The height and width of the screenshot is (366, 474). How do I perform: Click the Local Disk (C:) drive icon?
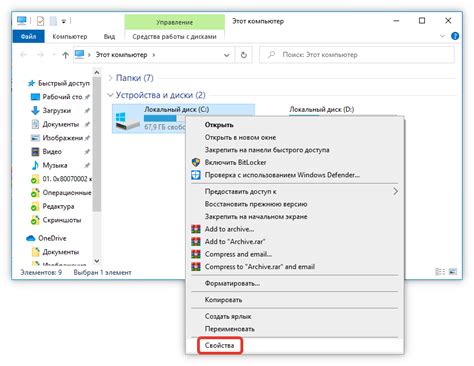(x=127, y=121)
